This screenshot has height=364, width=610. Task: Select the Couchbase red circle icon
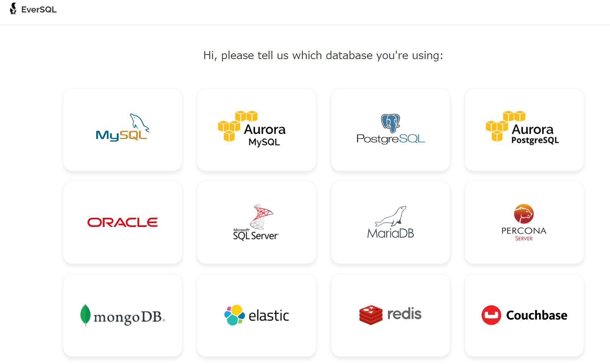pyautogui.click(x=491, y=315)
